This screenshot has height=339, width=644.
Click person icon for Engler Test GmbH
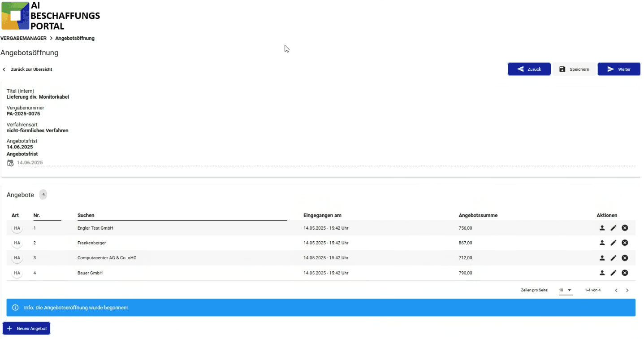602,228
